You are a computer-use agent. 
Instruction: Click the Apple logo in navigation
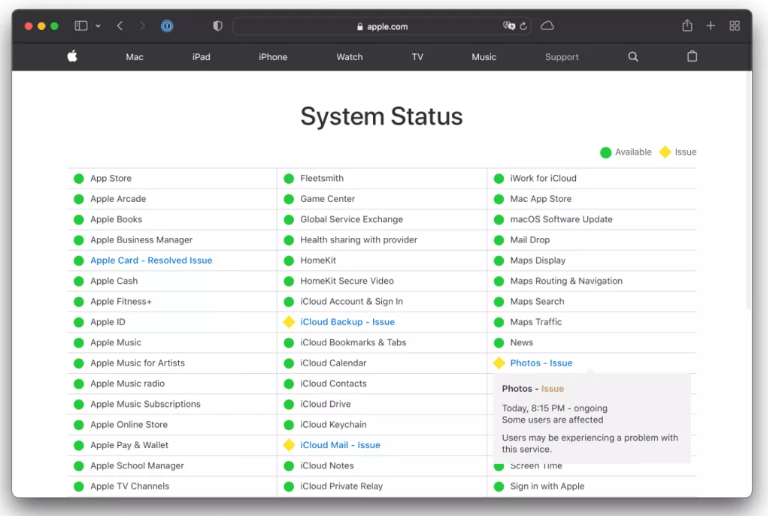72,56
